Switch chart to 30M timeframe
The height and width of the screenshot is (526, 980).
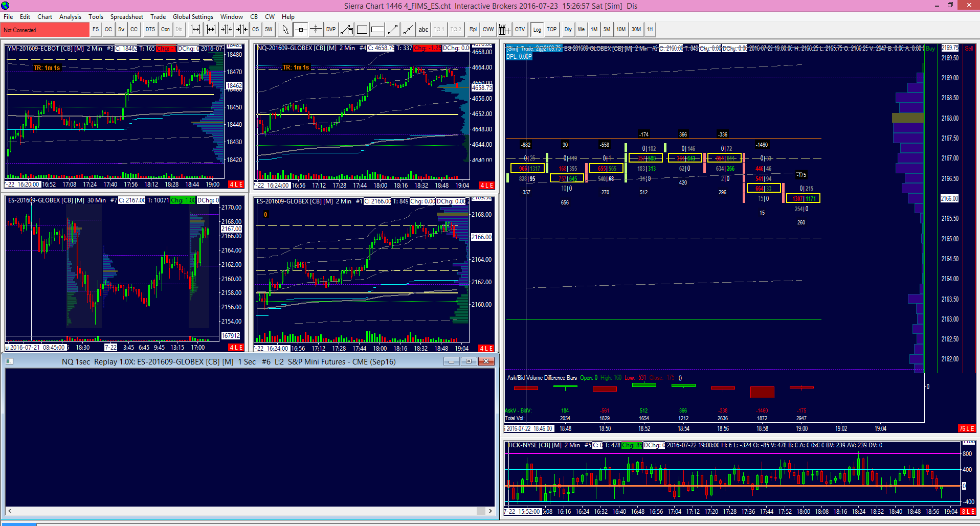(x=636, y=30)
